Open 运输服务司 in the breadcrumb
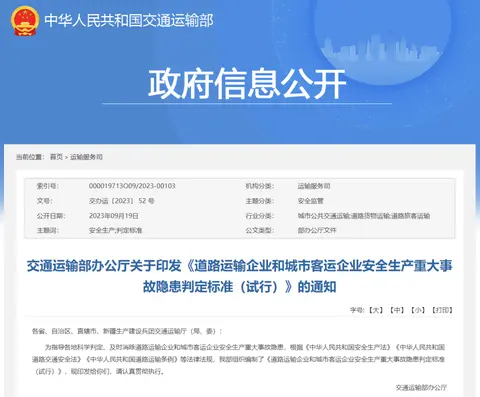This screenshot has height=397, width=480. pos(86,157)
